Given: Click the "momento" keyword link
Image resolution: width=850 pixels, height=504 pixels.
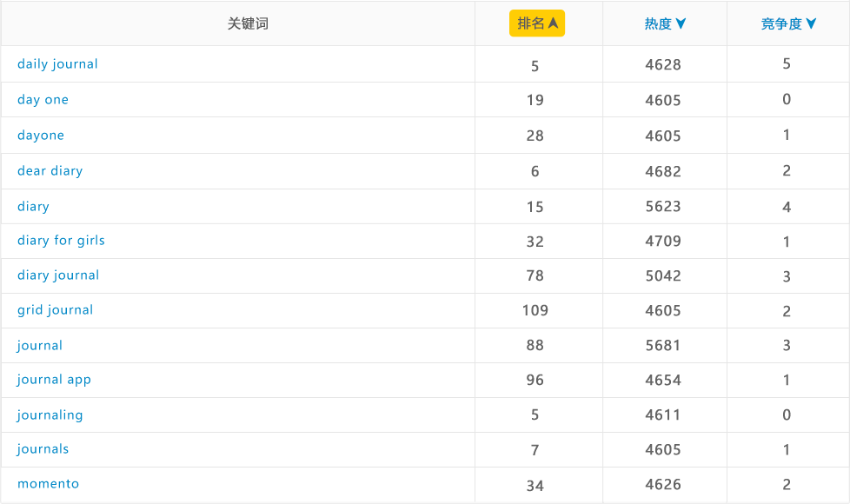Looking at the screenshot, I should [48, 484].
